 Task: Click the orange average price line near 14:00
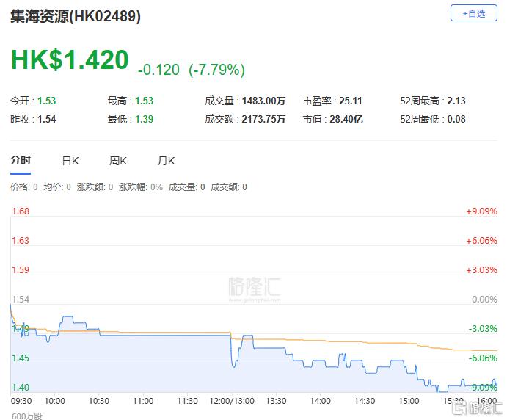[321, 341]
